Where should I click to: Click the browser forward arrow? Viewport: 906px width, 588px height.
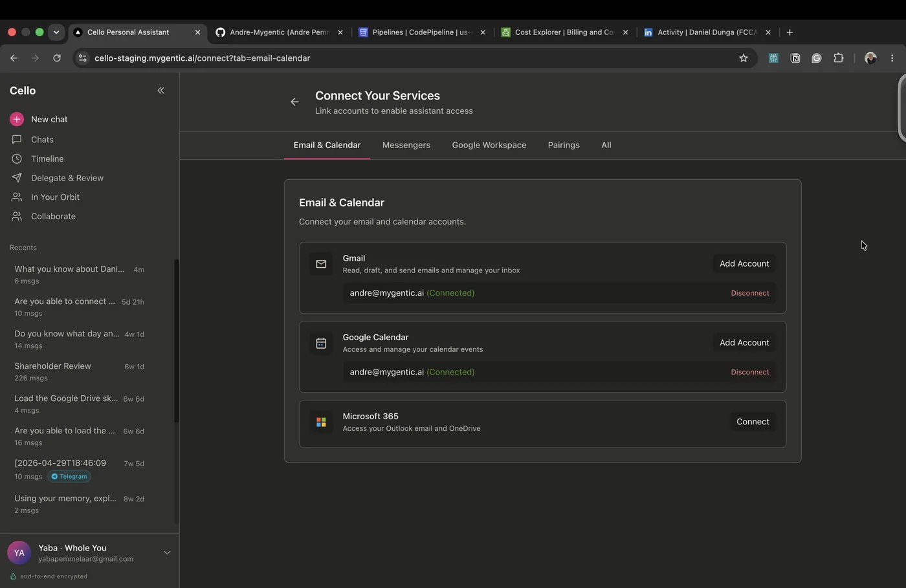[x=36, y=58]
